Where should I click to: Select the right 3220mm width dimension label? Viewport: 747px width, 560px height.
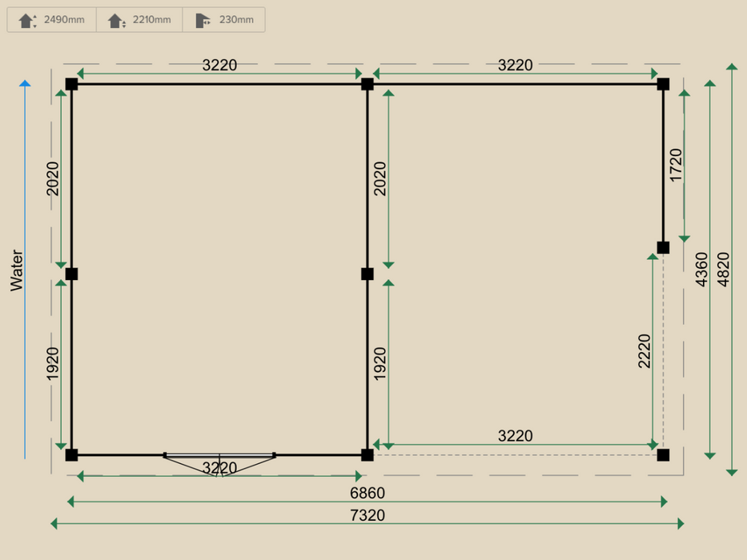(x=515, y=65)
